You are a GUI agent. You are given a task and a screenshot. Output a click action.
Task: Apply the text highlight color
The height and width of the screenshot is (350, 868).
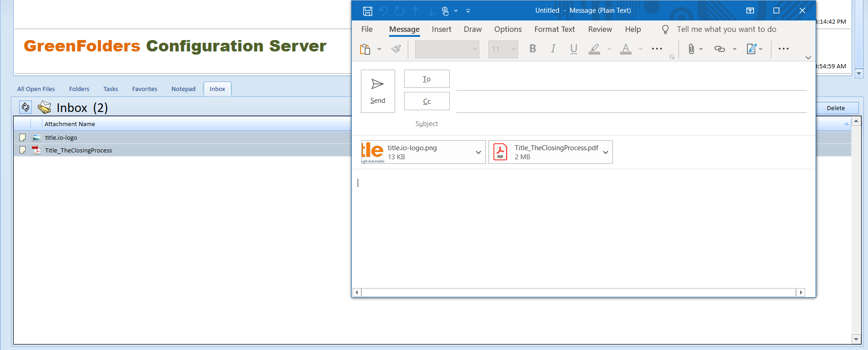[594, 49]
